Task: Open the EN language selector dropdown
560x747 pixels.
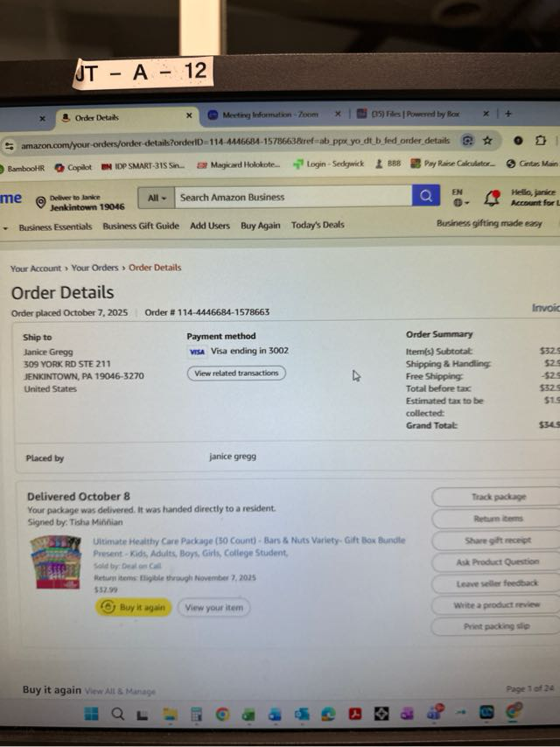Action: coord(460,197)
